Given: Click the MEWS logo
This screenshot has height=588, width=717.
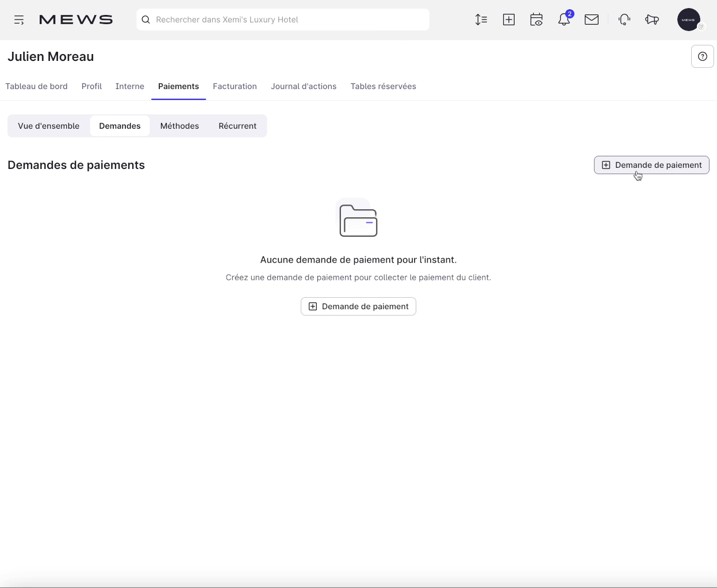Looking at the screenshot, I should pyautogui.click(x=76, y=20).
